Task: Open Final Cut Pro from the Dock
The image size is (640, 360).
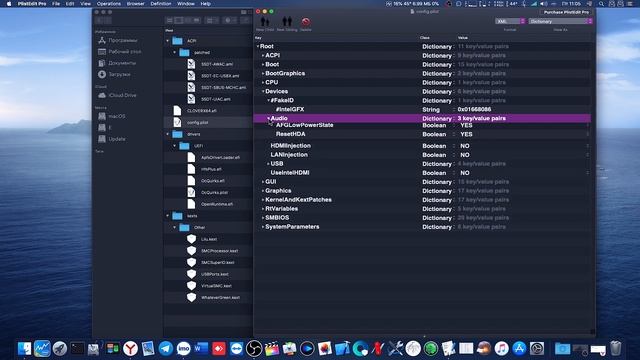Action: (x=271, y=349)
